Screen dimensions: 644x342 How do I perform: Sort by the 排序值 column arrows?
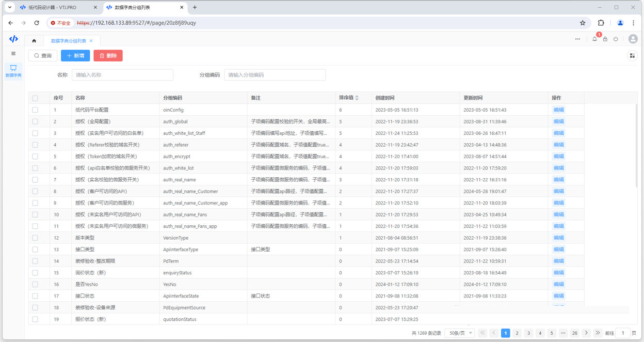tap(357, 98)
